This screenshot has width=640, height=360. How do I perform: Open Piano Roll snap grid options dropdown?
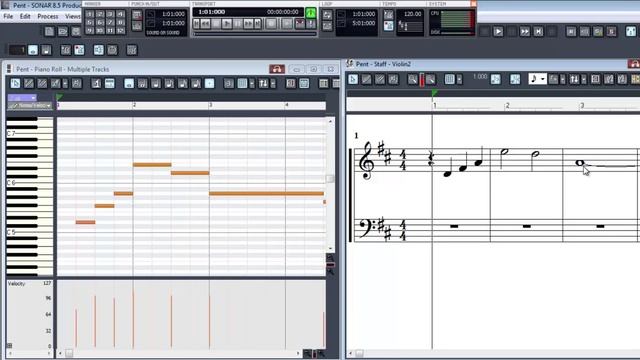252,84
